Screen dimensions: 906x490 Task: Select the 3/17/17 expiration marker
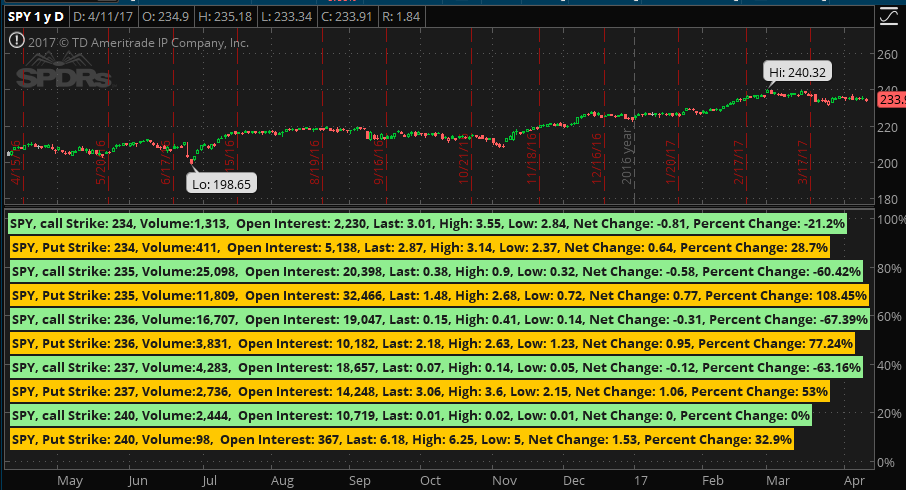tap(803, 162)
